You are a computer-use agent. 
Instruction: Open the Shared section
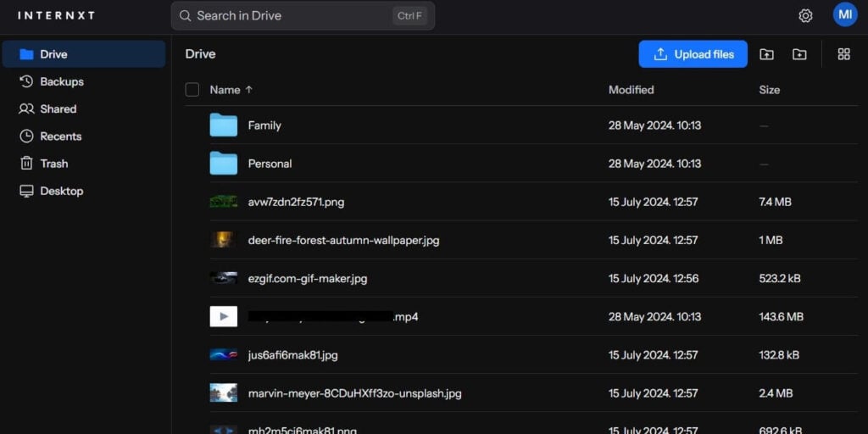(58, 108)
